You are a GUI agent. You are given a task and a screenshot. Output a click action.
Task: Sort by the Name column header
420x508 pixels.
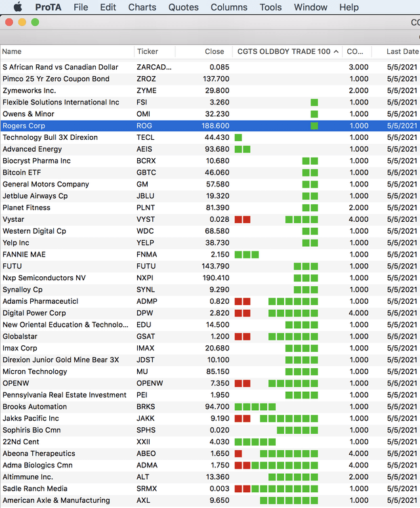click(67, 51)
